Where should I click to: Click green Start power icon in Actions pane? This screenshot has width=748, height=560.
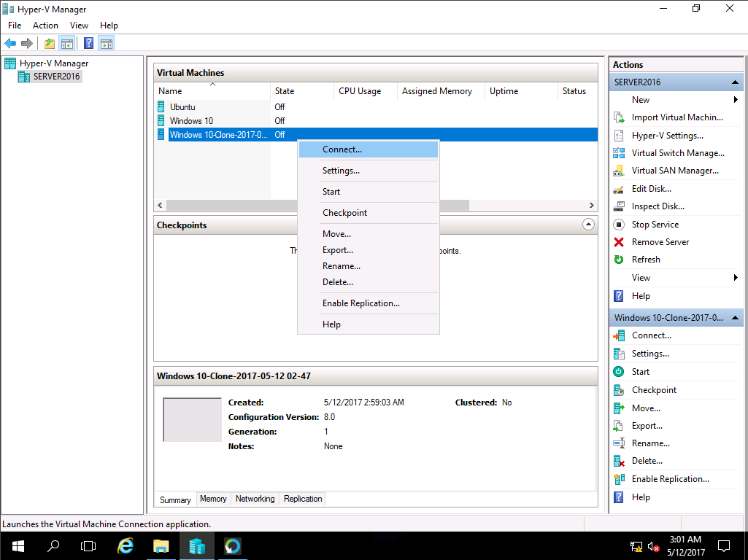[619, 372]
